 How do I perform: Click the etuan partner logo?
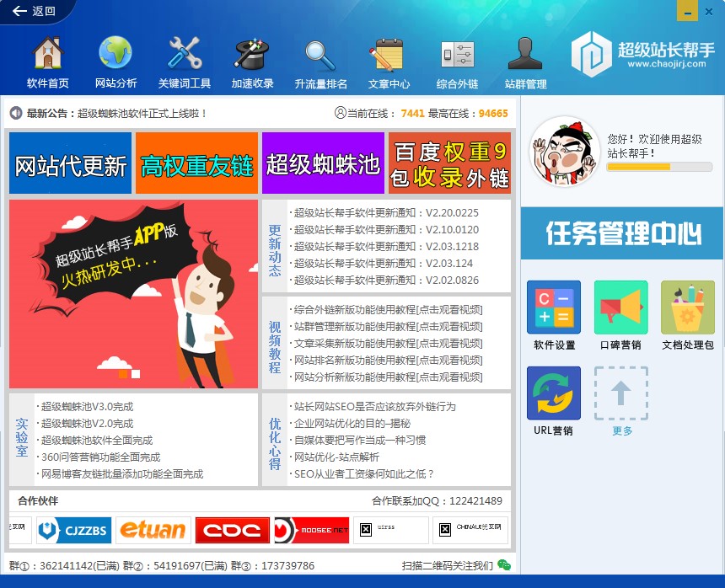[x=153, y=530]
